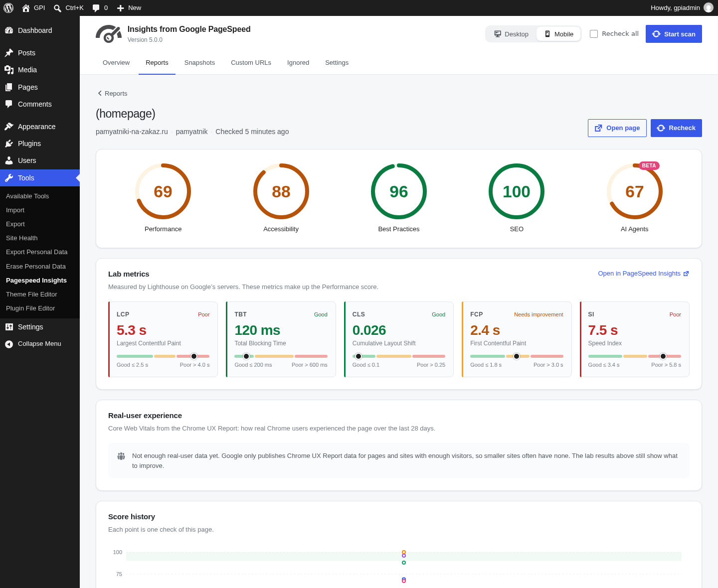
Task: Go back via Reports breadcrumb link
Action: (112, 93)
